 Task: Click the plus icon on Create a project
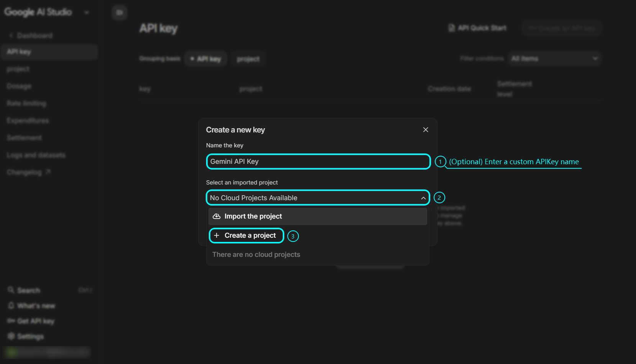(x=216, y=235)
